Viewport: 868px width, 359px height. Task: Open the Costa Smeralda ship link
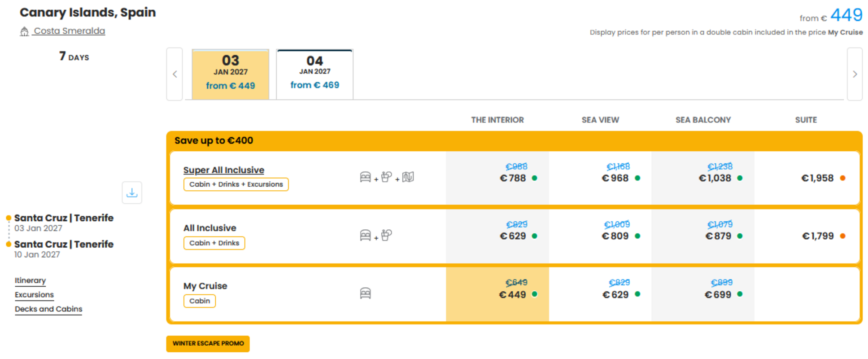[70, 31]
